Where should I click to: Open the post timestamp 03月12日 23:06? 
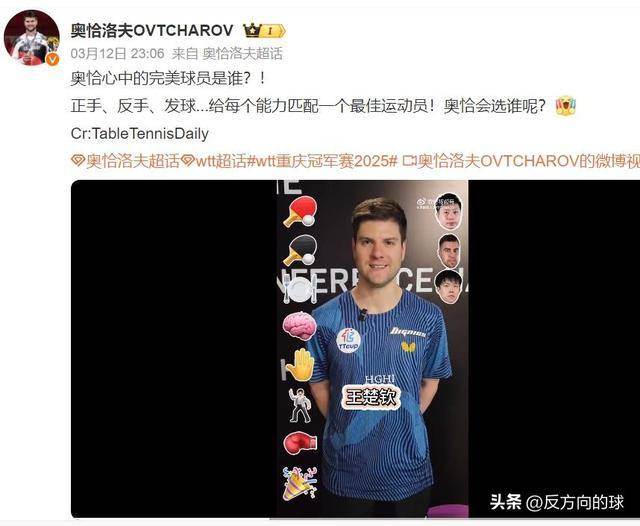point(117,53)
